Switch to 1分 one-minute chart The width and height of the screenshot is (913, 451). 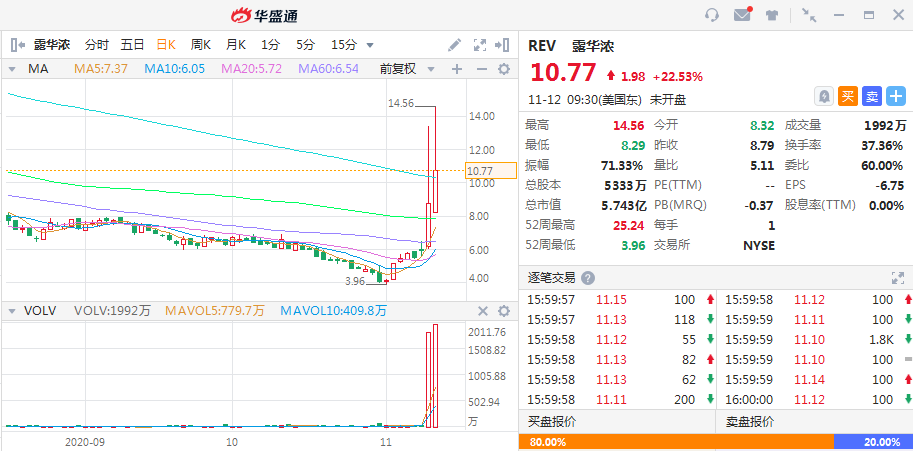click(x=270, y=45)
